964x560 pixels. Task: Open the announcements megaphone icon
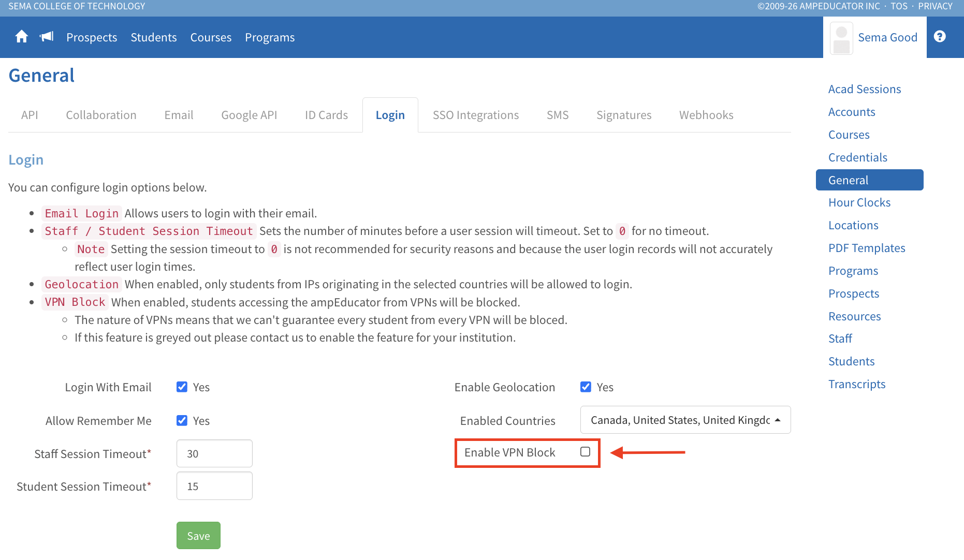tap(47, 37)
